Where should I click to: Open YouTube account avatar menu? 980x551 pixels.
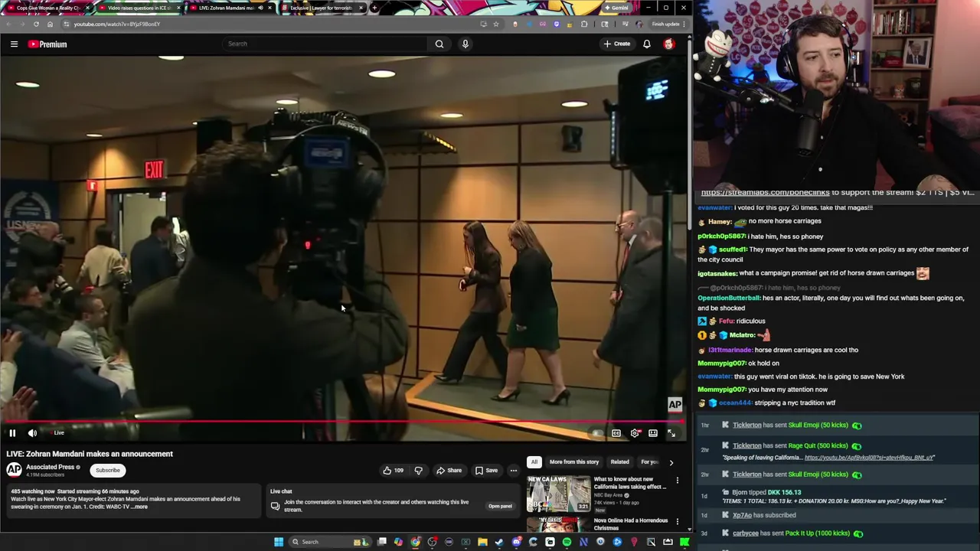click(x=668, y=44)
